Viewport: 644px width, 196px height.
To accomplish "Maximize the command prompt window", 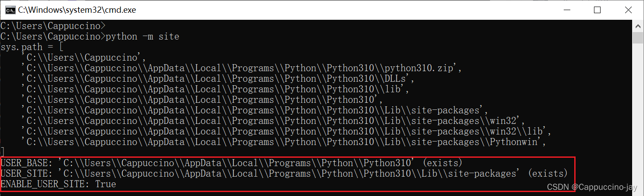I will (x=597, y=10).
